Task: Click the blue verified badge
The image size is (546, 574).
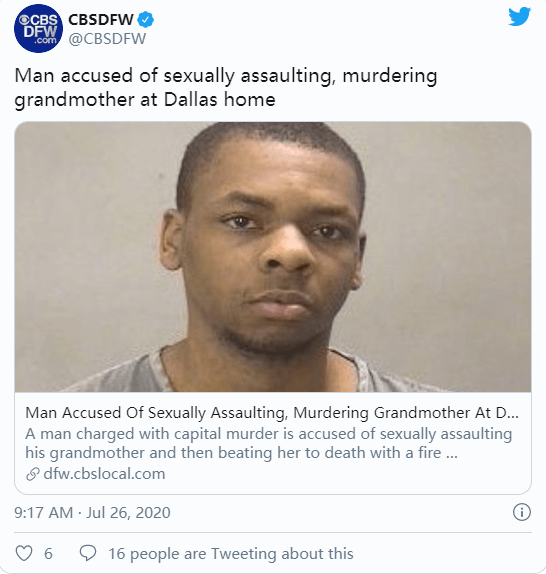Action: pos(146,19)
